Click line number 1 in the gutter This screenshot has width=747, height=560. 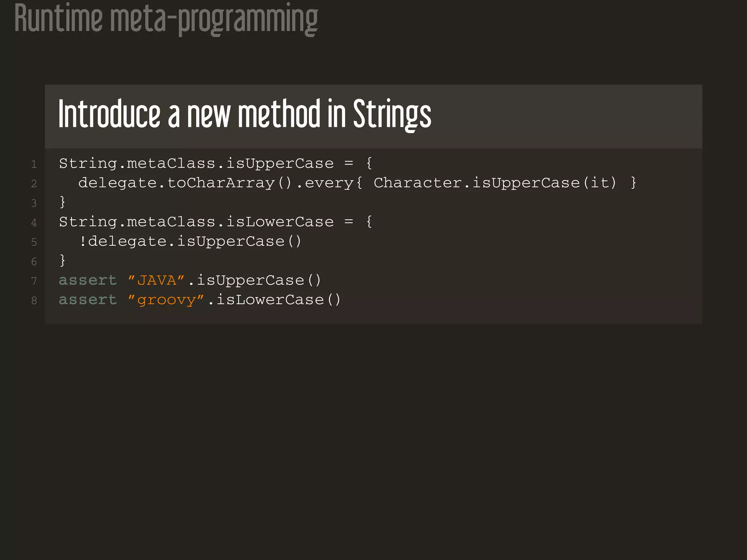tap(34, 164)
